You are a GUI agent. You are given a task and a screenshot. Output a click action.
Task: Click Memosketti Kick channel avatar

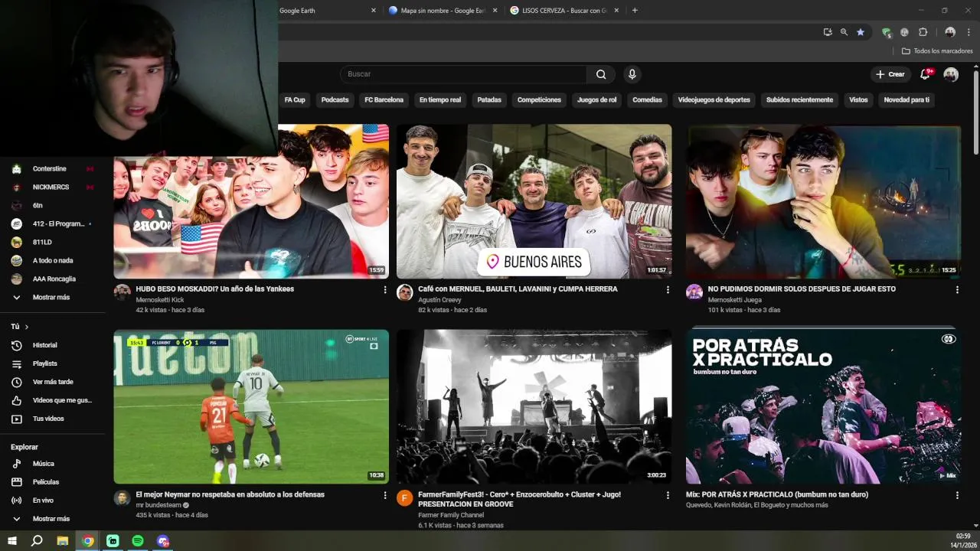point(122,292)
